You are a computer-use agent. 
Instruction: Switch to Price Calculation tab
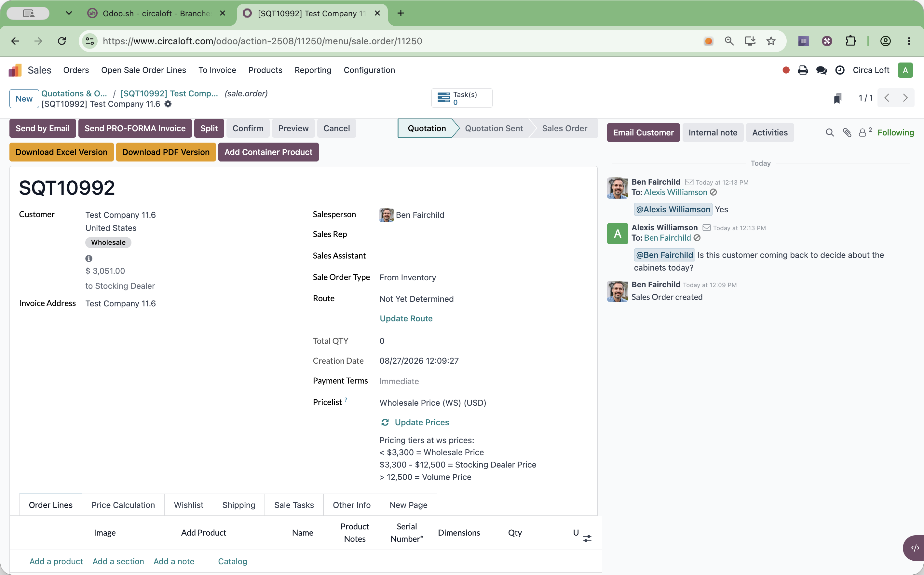123,505
